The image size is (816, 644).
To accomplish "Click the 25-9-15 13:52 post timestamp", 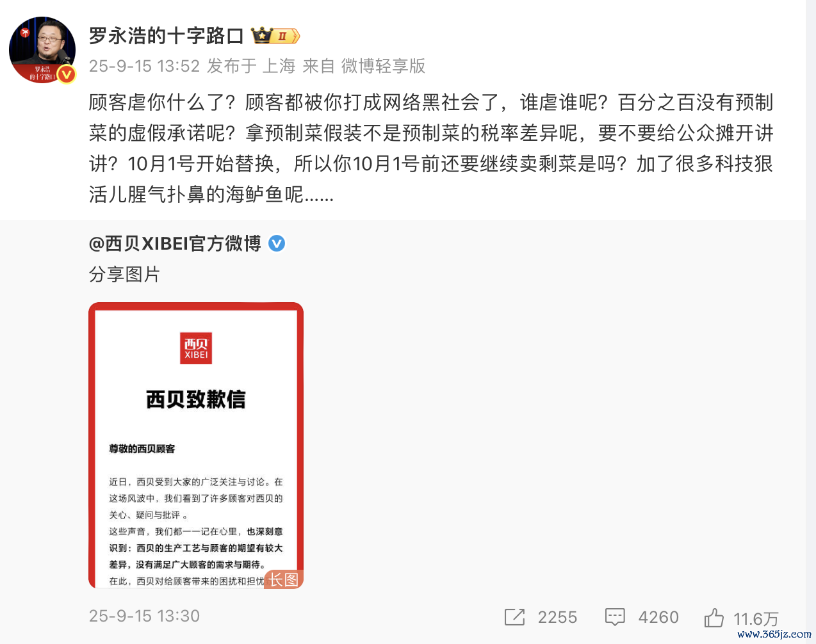I will [x=144, y=66].
